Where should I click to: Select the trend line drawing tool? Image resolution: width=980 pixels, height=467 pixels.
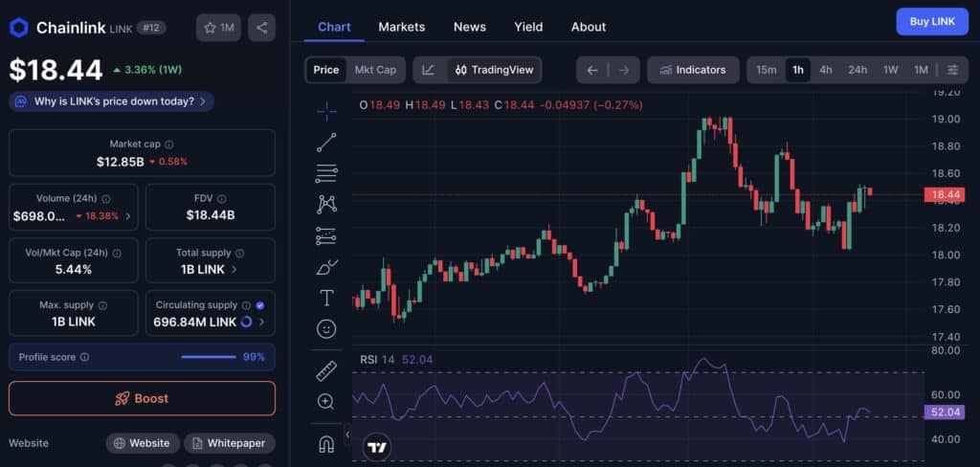click(326, 143)
